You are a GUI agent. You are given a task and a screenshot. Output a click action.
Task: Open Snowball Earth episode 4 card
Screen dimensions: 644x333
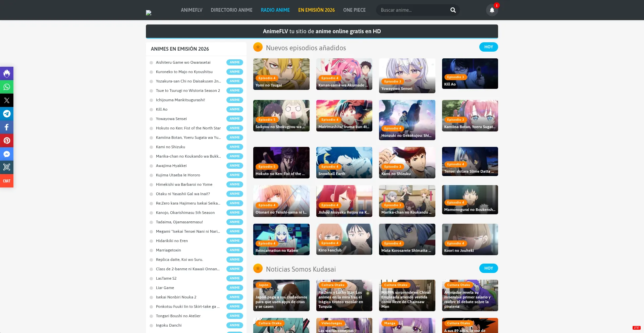pos(344,163)
